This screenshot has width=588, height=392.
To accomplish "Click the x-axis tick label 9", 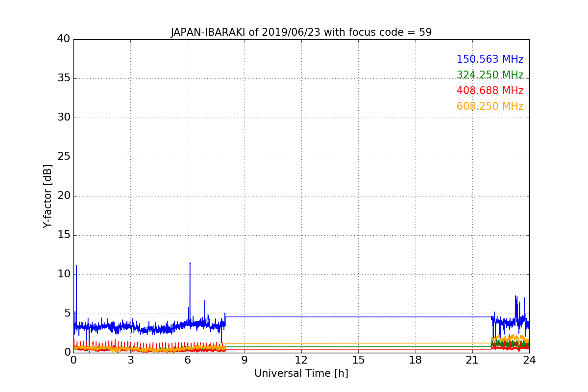I will click(x=245, y=360).
